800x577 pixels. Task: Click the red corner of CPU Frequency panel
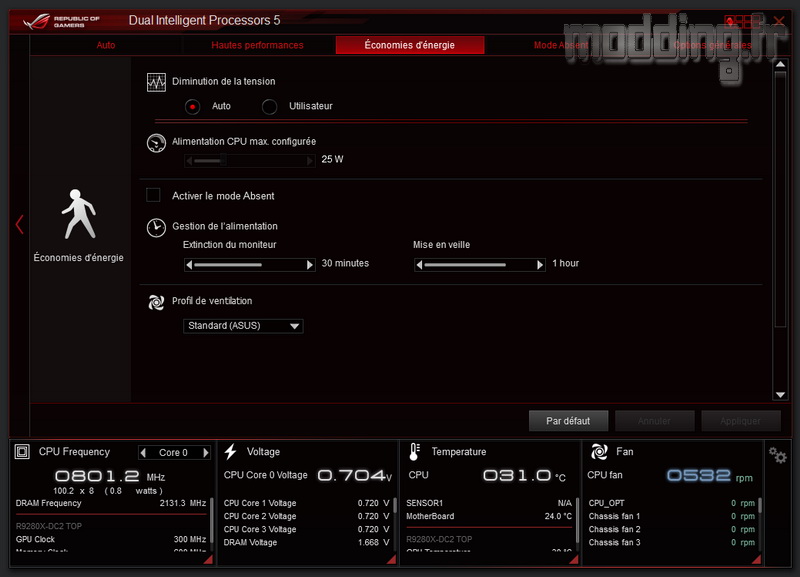click(x=208, y=560)
